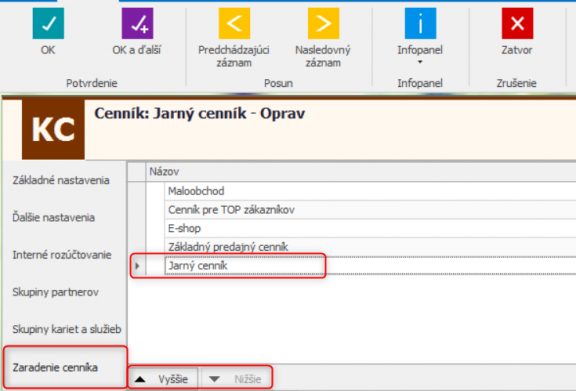Switch to Skupiny partnerov section
The height and width of the screenshot is (391, 576).
point(55,292)
